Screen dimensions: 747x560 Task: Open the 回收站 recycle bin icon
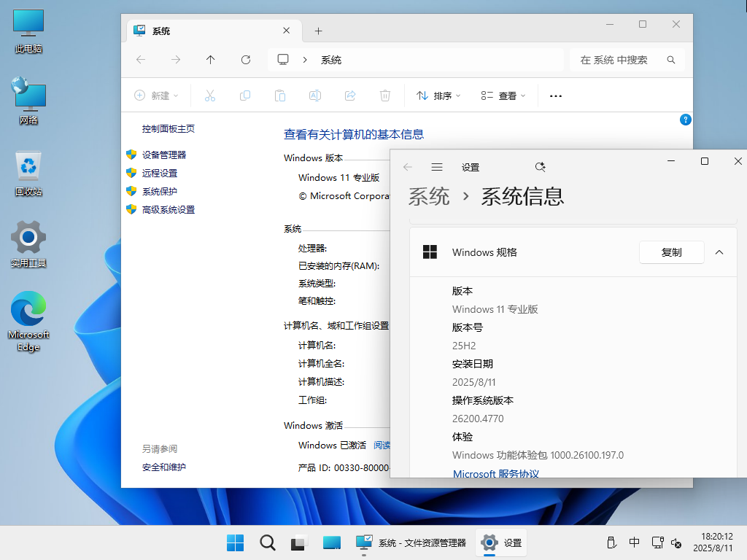point(28,174)
